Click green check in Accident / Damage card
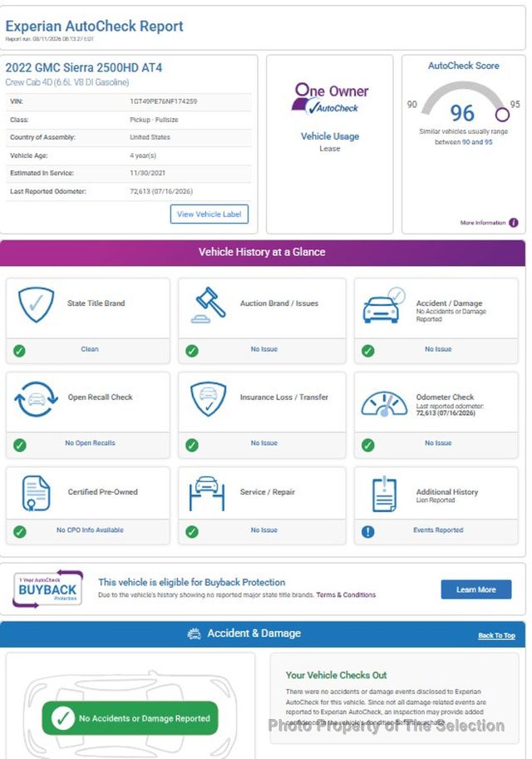The height and width of the screenshot is (759, 532). coord(368,351)
